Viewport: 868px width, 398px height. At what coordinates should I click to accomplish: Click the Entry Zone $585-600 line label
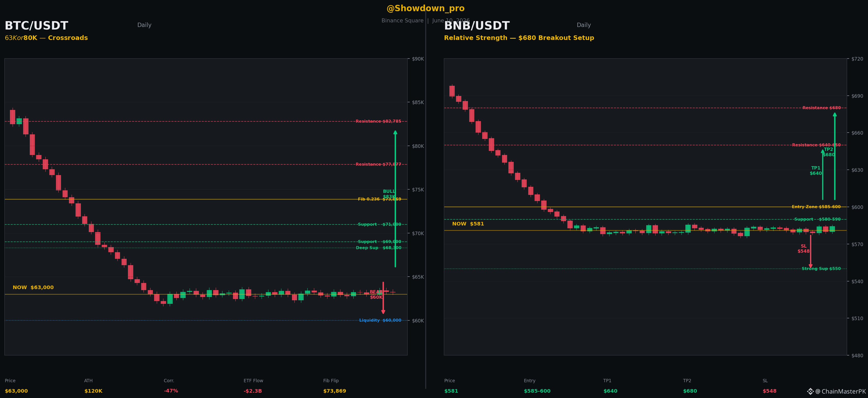click(x=816, y=207)
